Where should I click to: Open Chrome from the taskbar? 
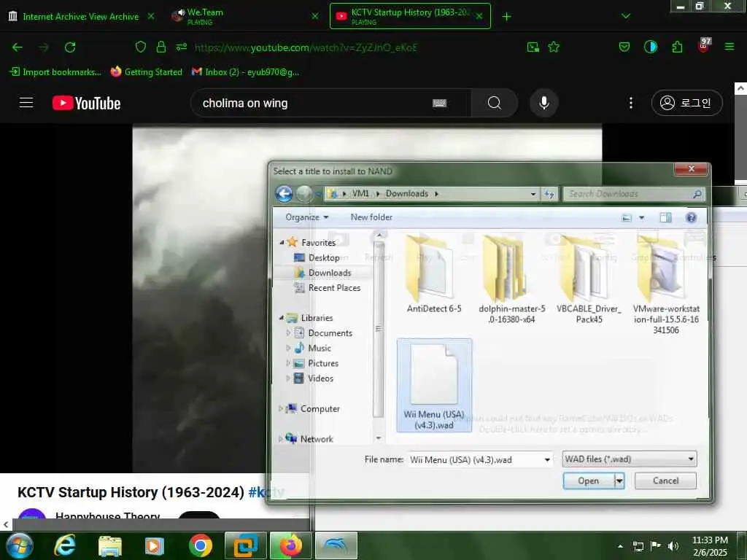tap(201, 545)
